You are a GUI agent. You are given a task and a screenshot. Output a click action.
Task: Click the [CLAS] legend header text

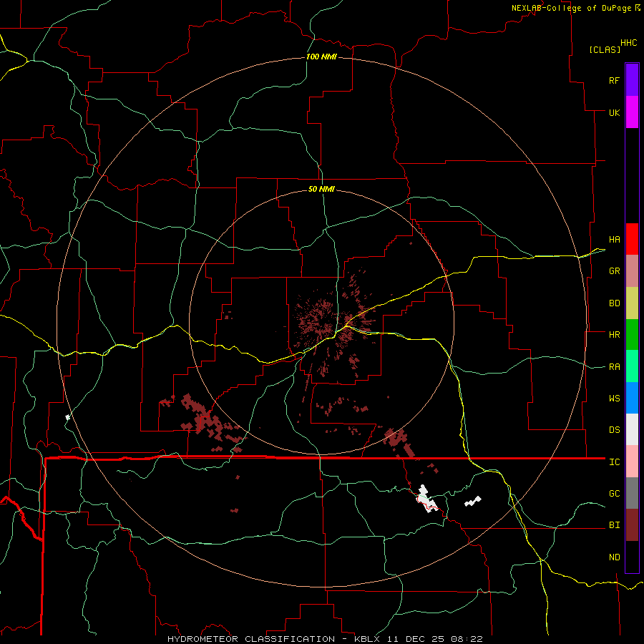click(x=605, y=49)
